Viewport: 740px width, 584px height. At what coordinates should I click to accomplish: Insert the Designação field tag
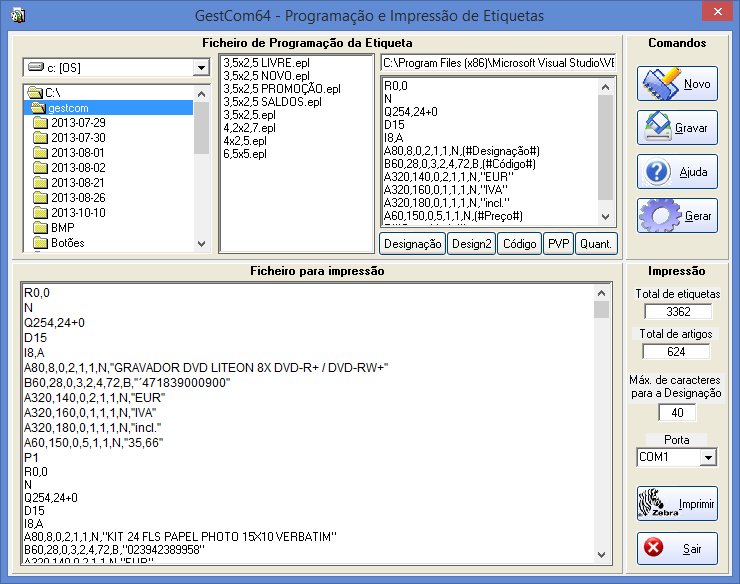pos(411,244)
